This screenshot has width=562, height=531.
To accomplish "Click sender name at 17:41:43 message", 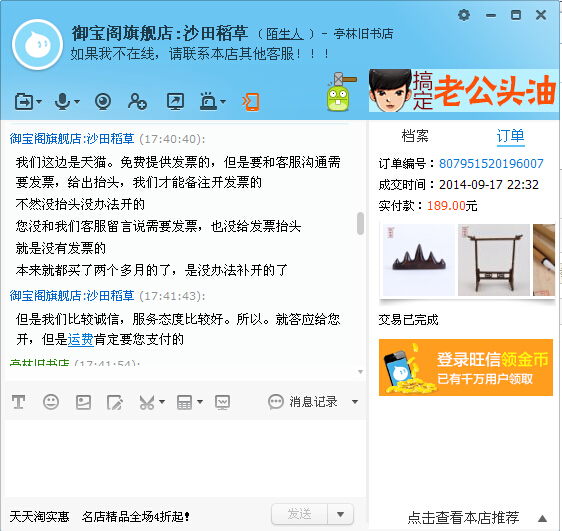I will (x=72, y=296).
